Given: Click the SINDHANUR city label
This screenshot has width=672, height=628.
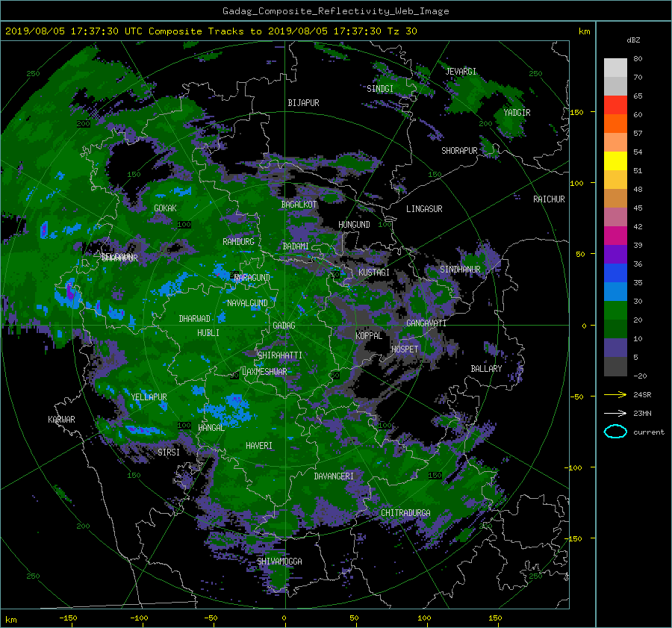Looking at the screenshot, I should pos(460,270).
